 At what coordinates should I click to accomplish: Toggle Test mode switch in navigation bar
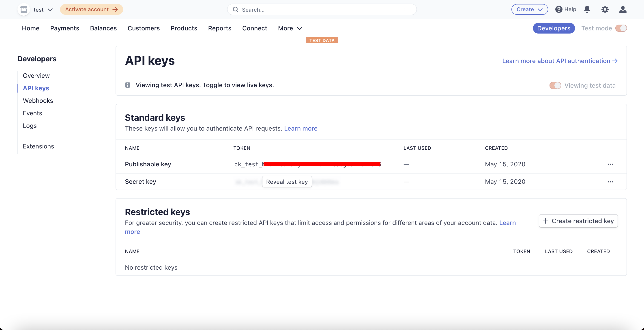(621, 28)
